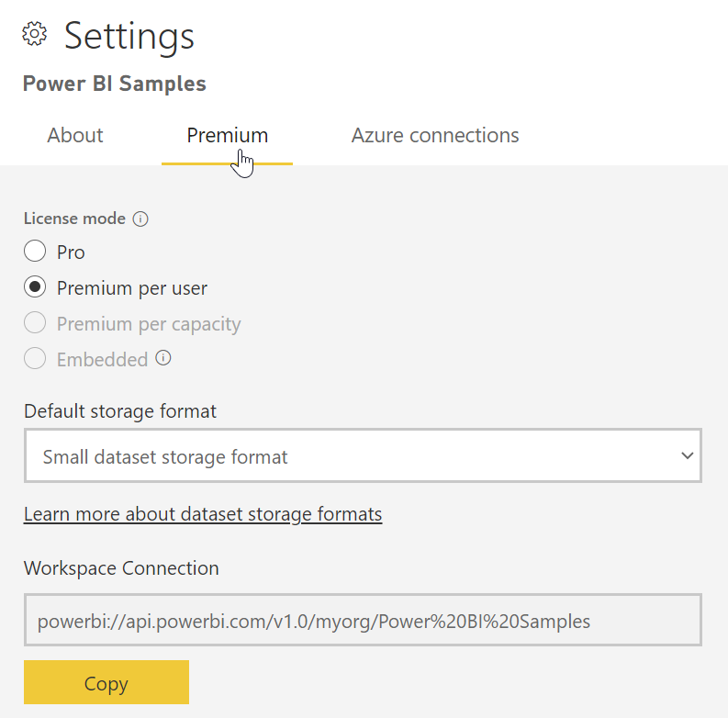Switch to the Premium tab
Screen dimensions: 728x718
point(227,136)
